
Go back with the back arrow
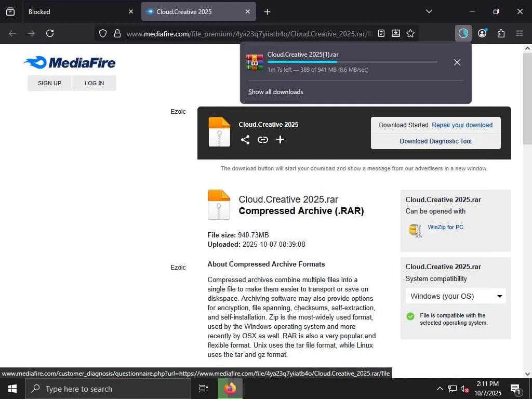[x=12, y=33]
